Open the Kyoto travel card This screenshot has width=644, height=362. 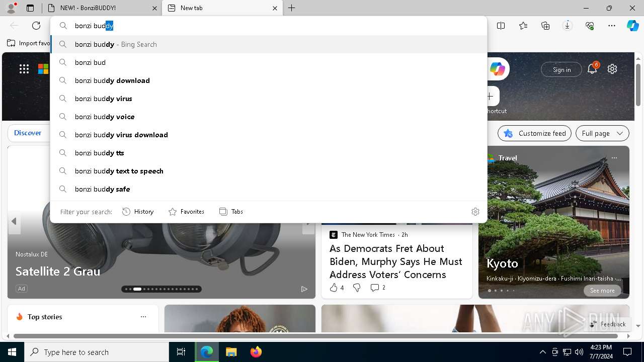[x=554, y=222]
